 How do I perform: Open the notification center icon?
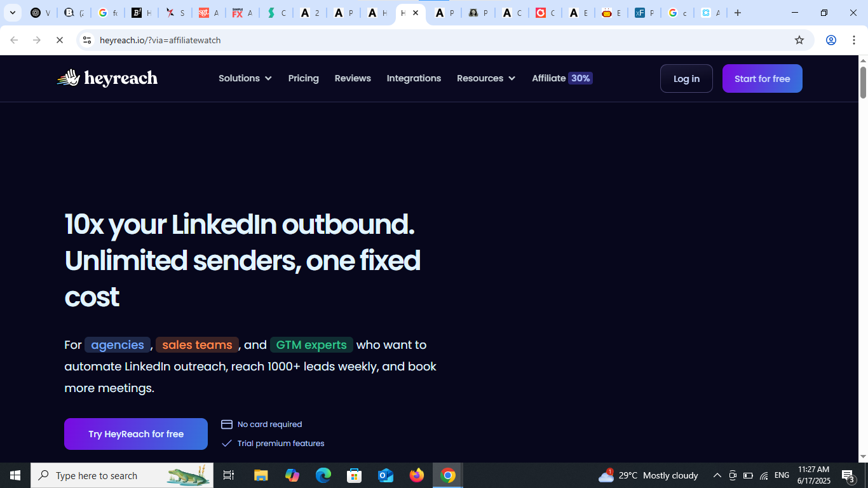848,475
